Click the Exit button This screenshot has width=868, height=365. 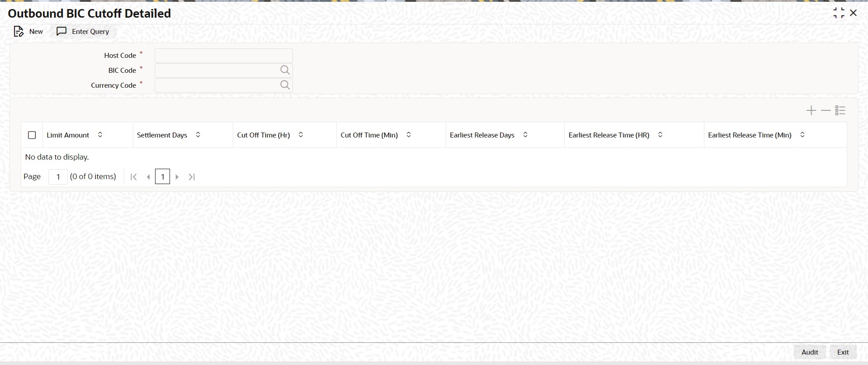click(x=843, y=352)
